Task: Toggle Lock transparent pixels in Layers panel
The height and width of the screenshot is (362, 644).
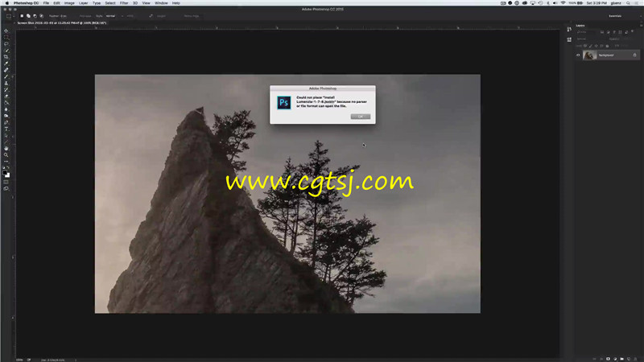Action: [585, 46]
